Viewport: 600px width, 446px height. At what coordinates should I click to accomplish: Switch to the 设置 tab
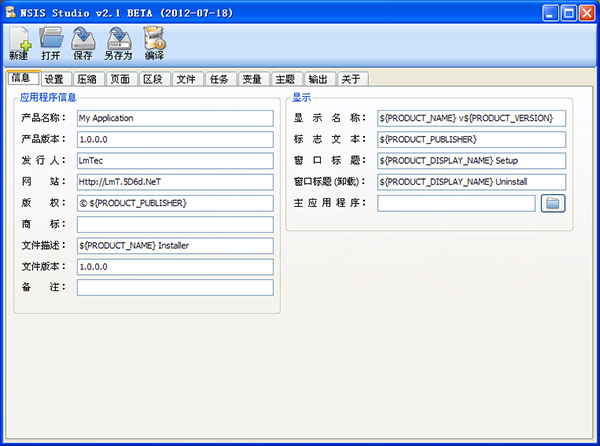(x=54, y=79)
